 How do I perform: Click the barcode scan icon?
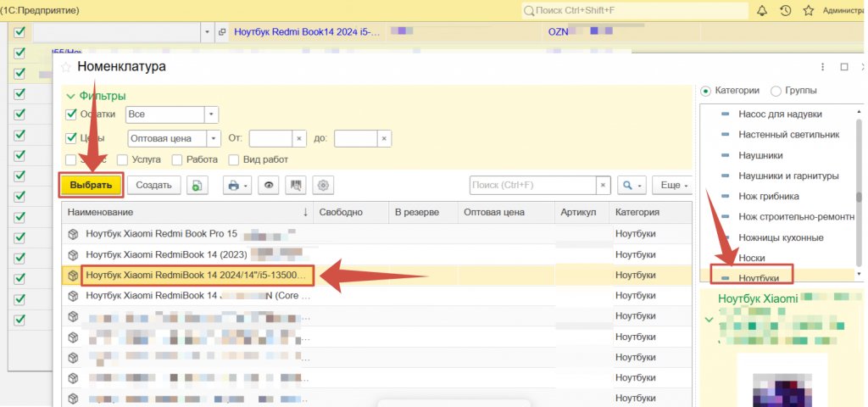pos(296,185)
